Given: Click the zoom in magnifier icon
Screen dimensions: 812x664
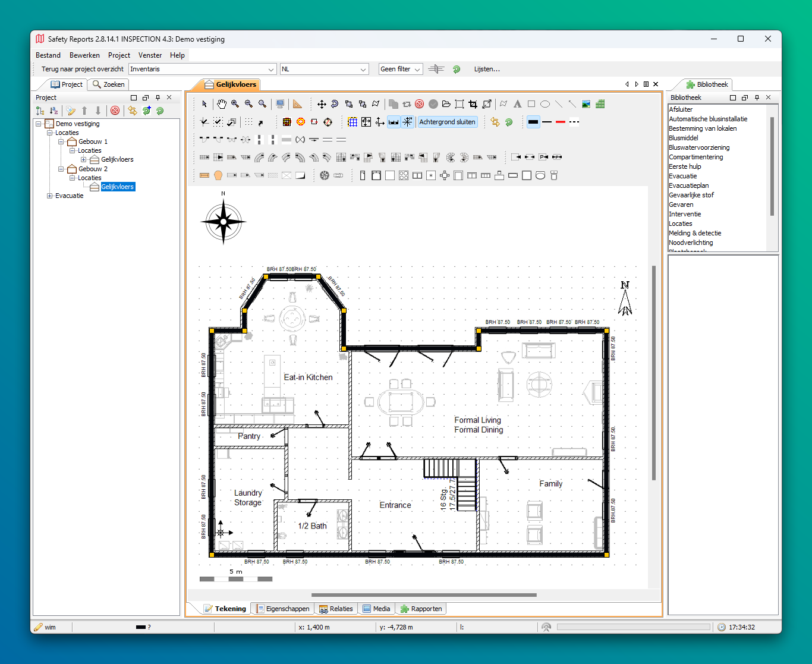Looking at the screenshot, I should point(235,104).
